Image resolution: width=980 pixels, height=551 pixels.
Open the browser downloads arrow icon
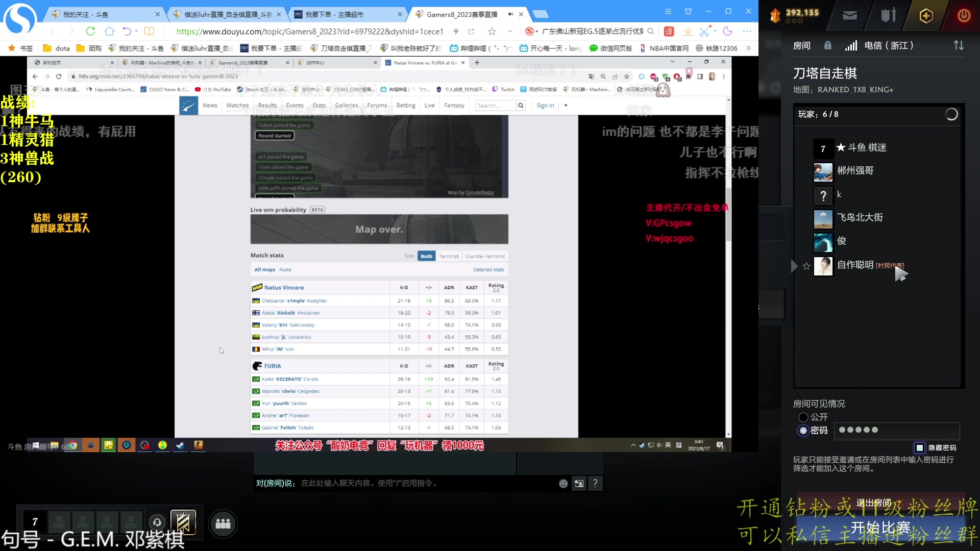(688, 32)
